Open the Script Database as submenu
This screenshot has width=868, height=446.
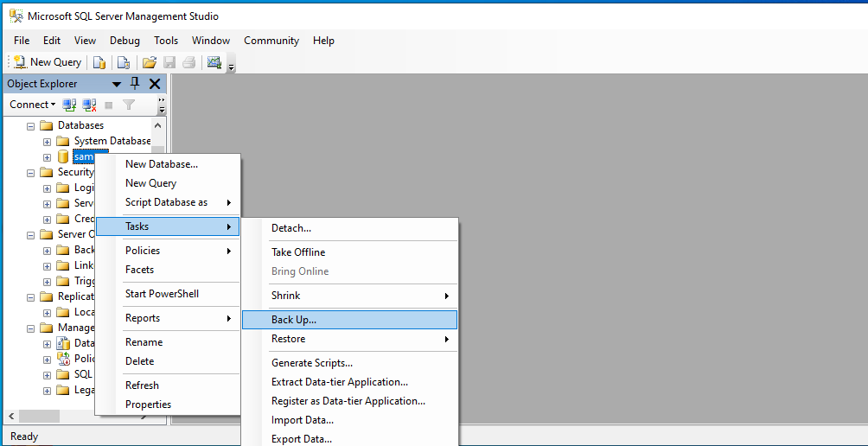coord(168,202)
